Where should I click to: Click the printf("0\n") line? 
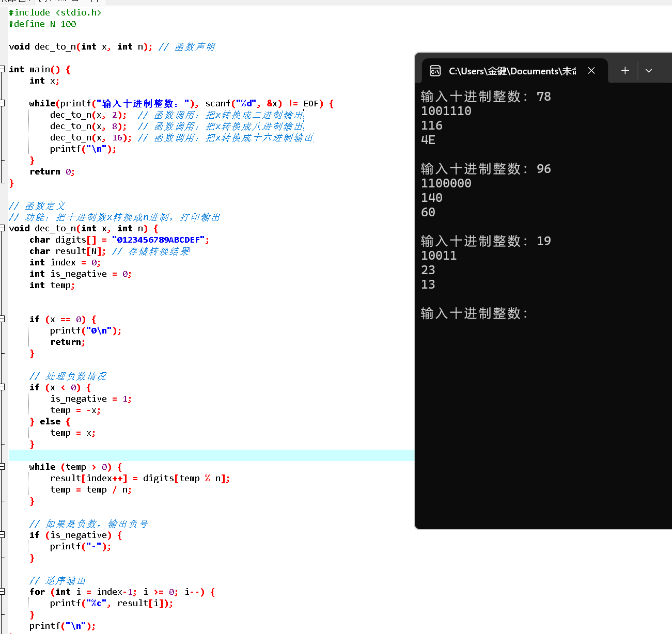(86, 330)
